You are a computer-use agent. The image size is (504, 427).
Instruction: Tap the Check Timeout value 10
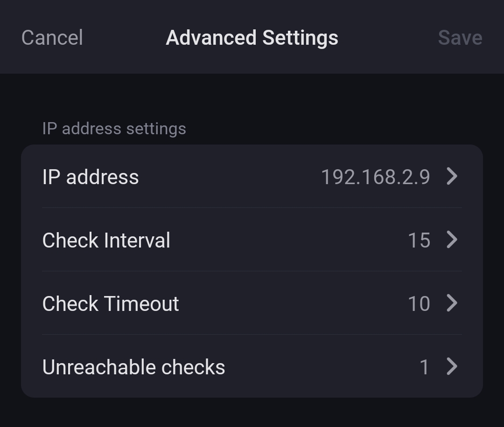419,304
